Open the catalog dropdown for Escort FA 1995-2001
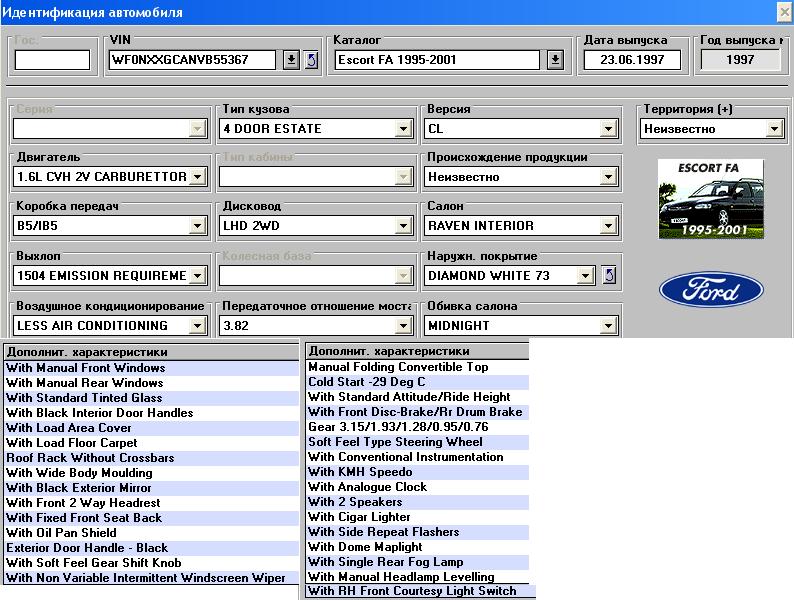The width and height of the screenshot is (794, 602). (x=555, y=60)
